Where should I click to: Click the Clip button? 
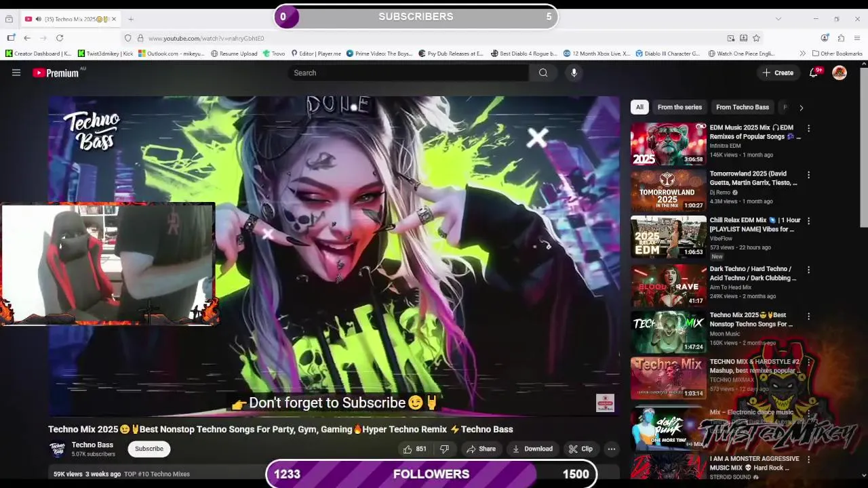tap(580, 449)
